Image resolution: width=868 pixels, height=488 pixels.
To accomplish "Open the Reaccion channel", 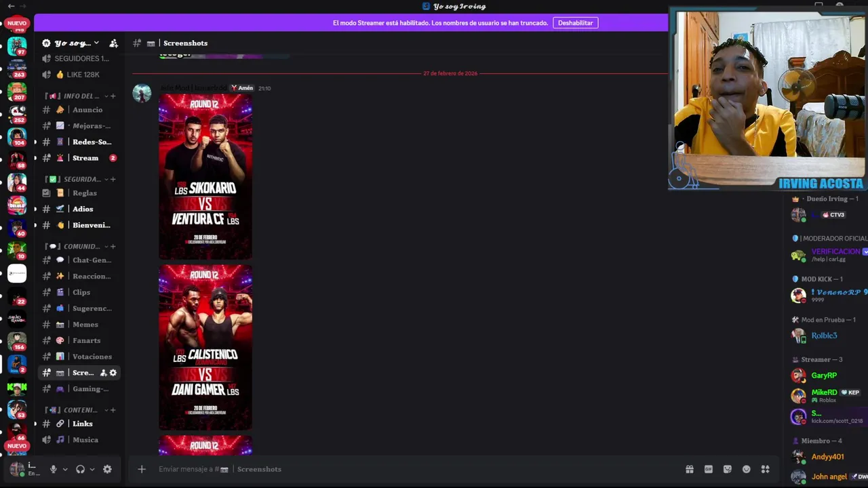I will coord(80,276).
